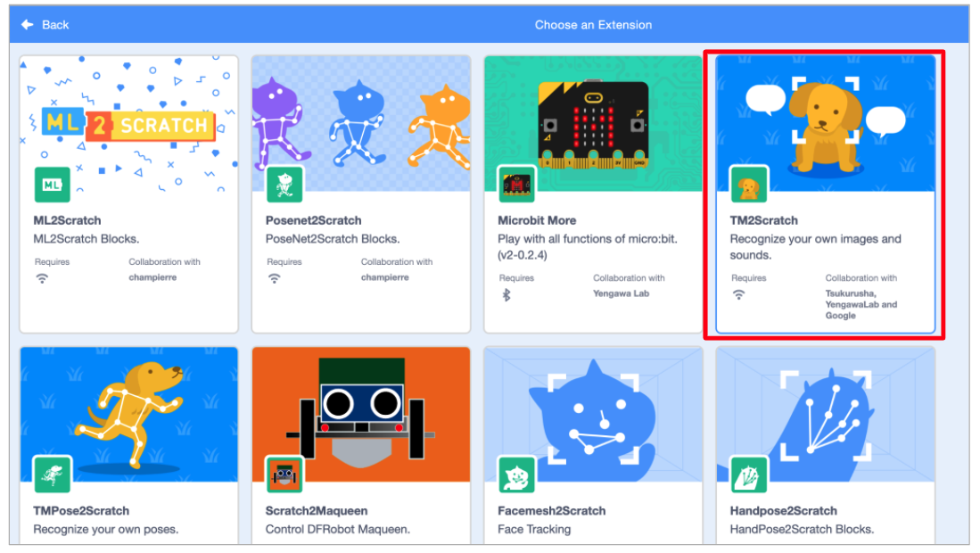This screenshot has height=553, width=980.
Task: Open the Facemesh2Scratch cat face banner
Action: [x=593, y=414]
